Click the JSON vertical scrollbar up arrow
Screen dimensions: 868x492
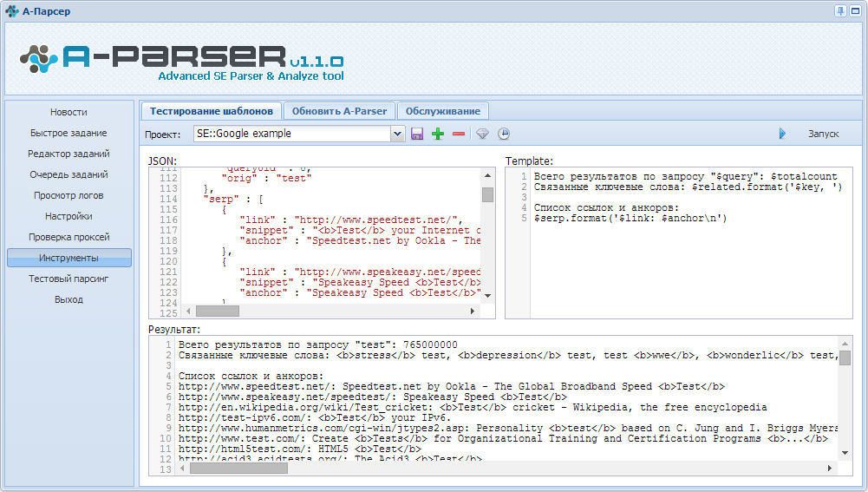click(487, 175)
